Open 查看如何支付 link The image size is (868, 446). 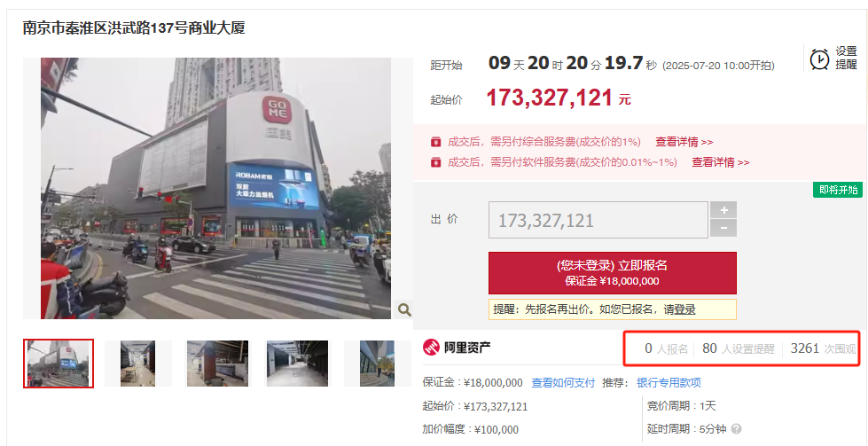point(563,382)
